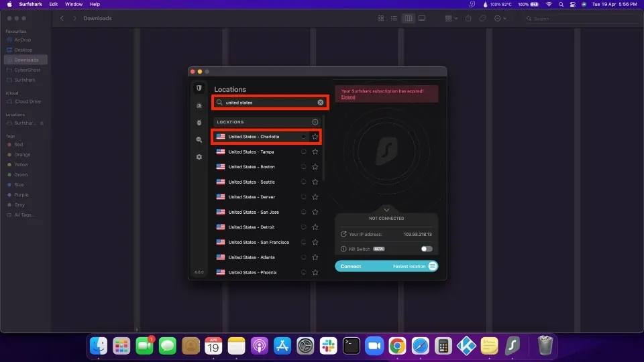This screenshot has height=362, width=644.
Task: Select United States - Charlotte location
Action: click(266, 137)
